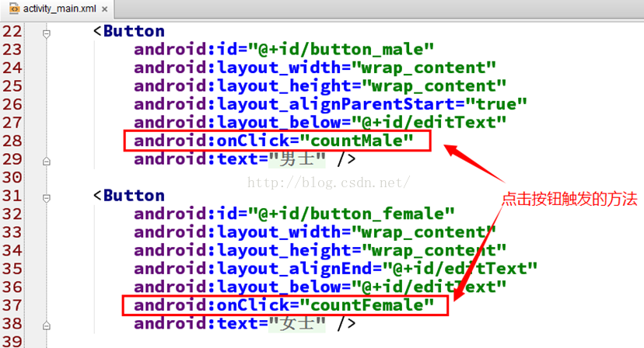The height and width of the screenshot is (348, 644).
Task: Click the onClick="countFemale" attribute
Action: tap(284, 305)
